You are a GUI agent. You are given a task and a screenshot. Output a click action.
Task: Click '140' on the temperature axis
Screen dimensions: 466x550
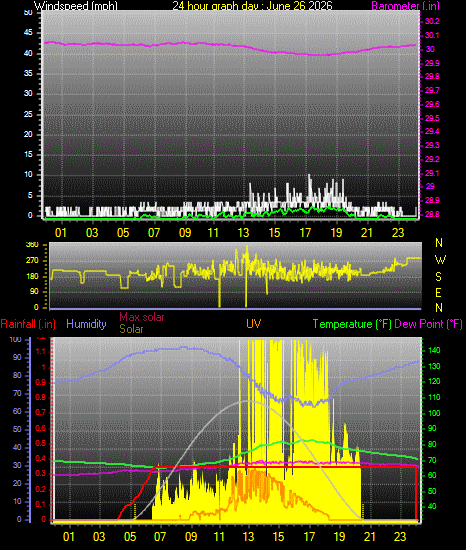tap(434, 350)
